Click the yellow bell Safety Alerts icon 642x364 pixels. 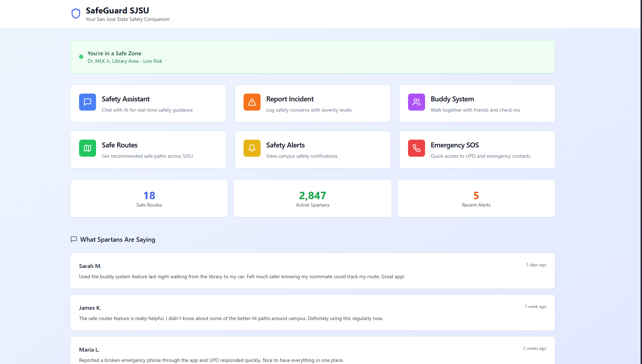pyautogui.click(x=252, y=148)
